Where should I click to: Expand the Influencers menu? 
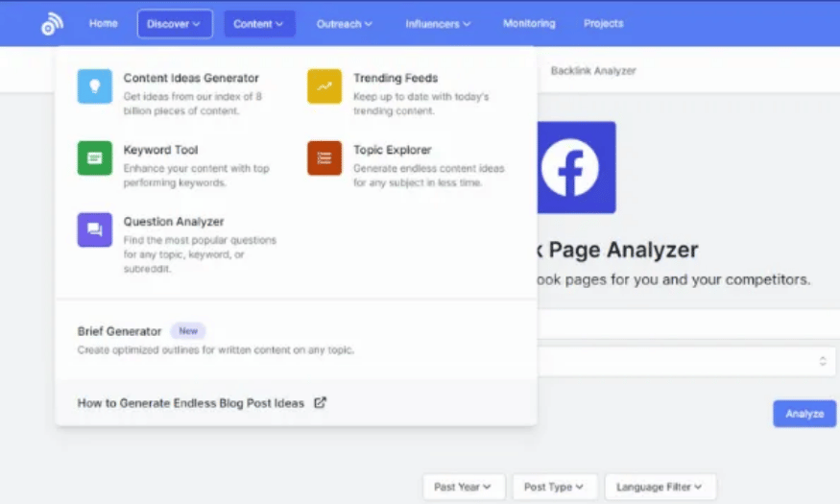pyautogui.click(x=438, y=24)
